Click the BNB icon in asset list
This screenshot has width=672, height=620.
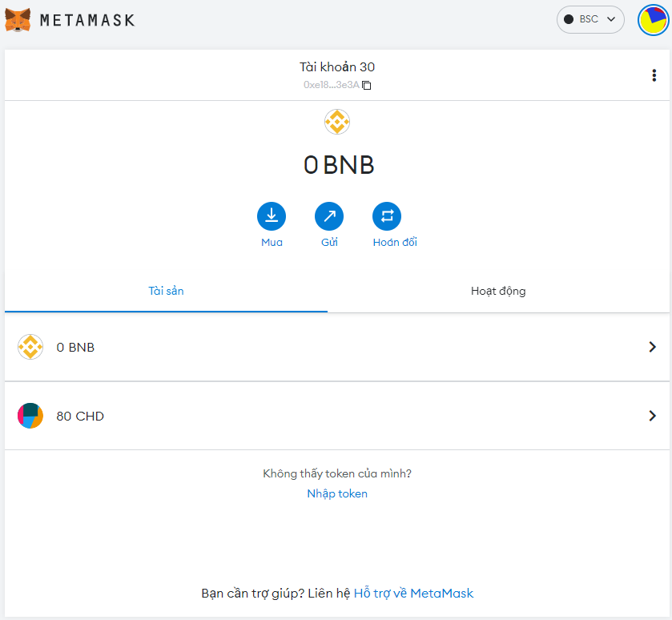(x=30, y=347)
